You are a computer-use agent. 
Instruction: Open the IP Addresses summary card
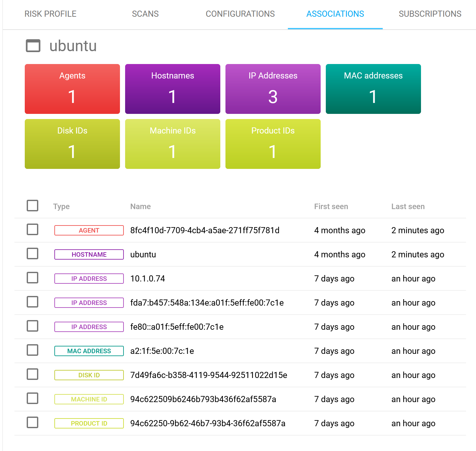(x=273, y=89)
